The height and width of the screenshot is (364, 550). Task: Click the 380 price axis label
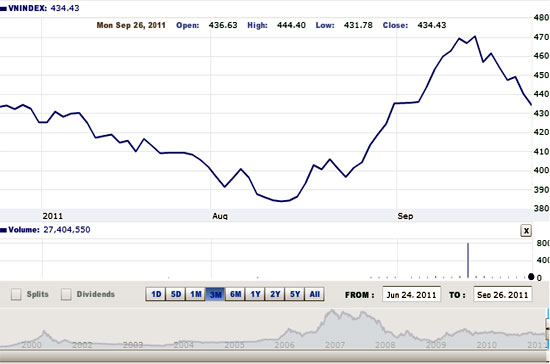coord(541,208)
